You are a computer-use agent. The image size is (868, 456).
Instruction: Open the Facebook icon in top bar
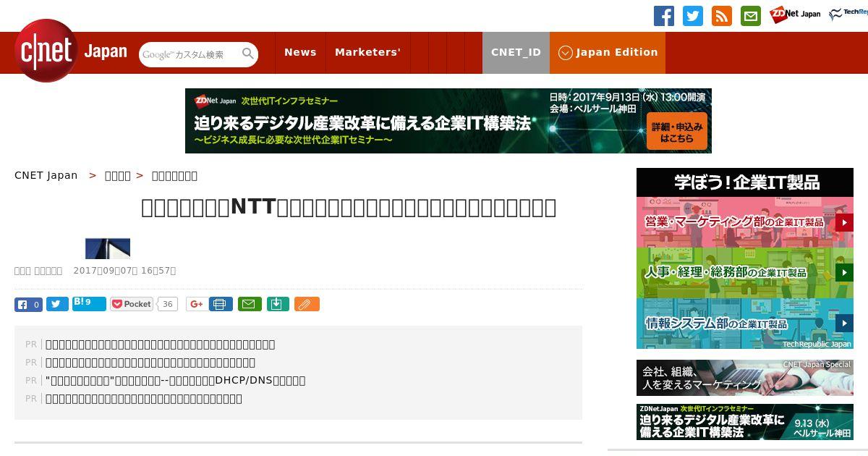664,16
